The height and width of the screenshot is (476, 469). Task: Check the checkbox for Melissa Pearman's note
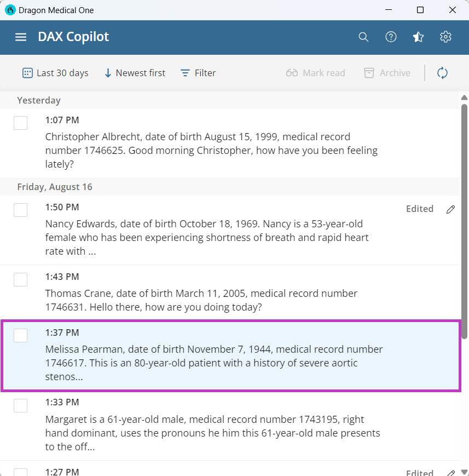point(20,335)
